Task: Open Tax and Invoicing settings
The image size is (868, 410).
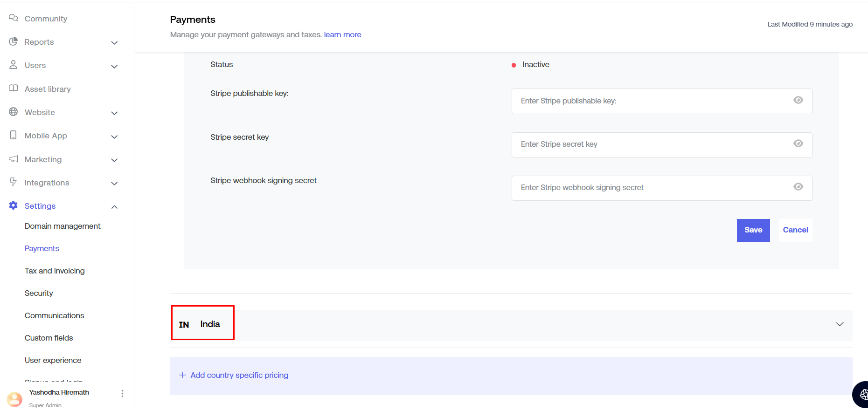Action: click(55, 271)
